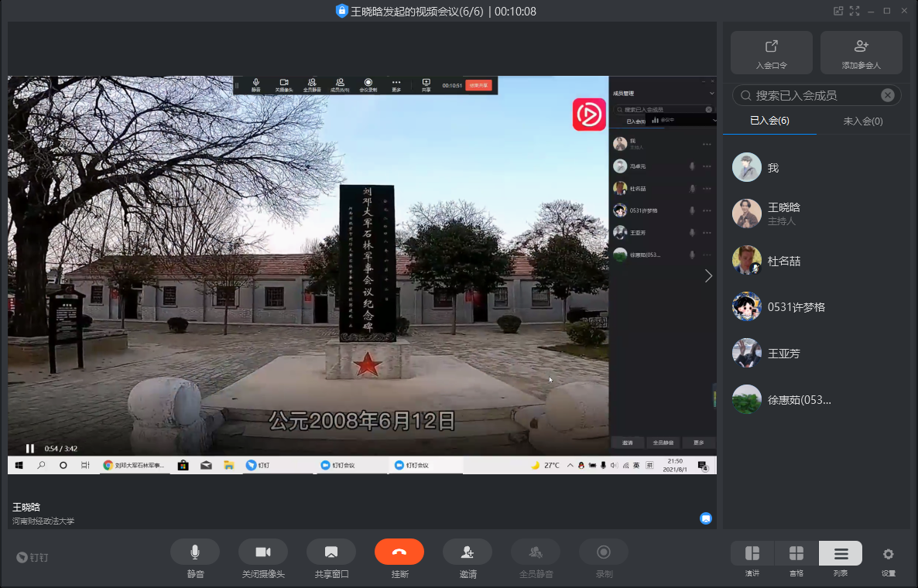Turn off camera via 关闭摄像头
Viewport: 918px width, 588px height.
263,552
